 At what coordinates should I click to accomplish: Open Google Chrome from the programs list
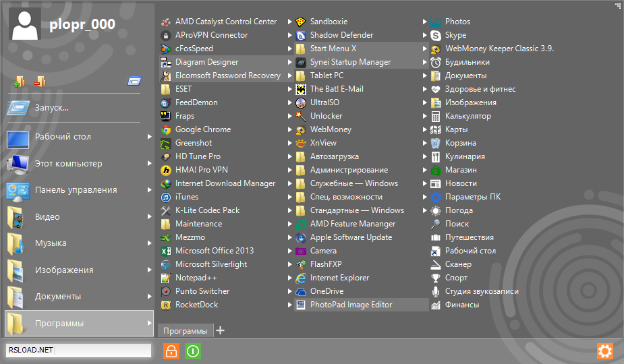pos(202,129)
